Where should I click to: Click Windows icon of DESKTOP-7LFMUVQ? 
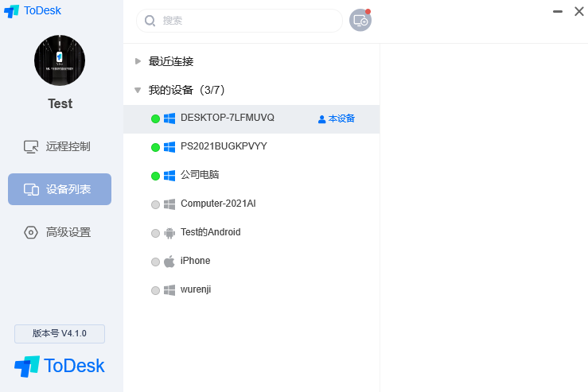(x=169, y=118)
